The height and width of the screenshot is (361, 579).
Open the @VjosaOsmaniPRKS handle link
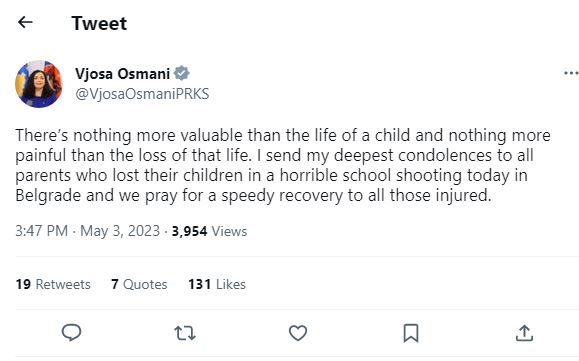pos(142,94)
